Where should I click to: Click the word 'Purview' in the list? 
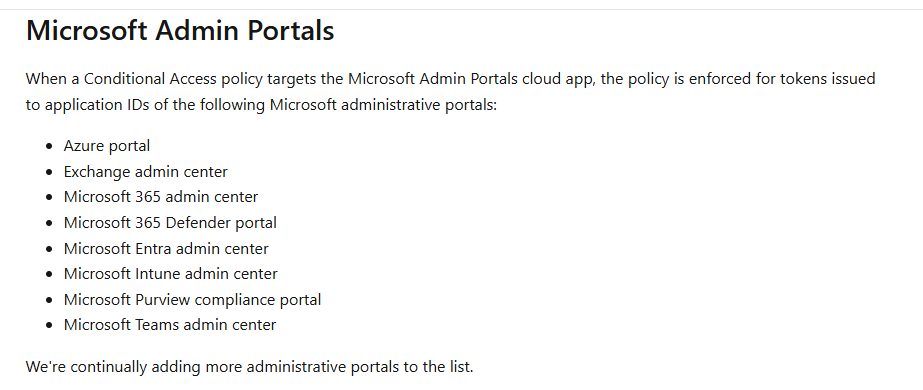162,300
